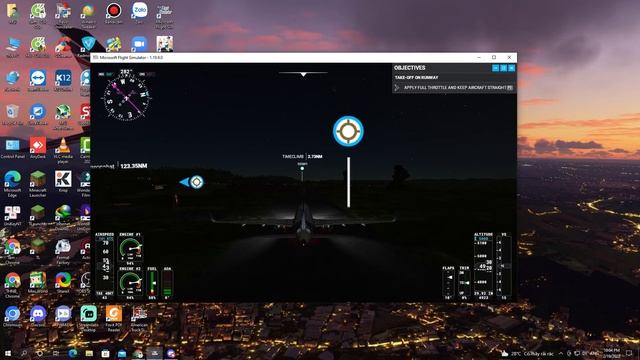Click the Airspeed tape indicator
Image resolution: width=640 pixels, height=360 pixels.
[105, 266]
